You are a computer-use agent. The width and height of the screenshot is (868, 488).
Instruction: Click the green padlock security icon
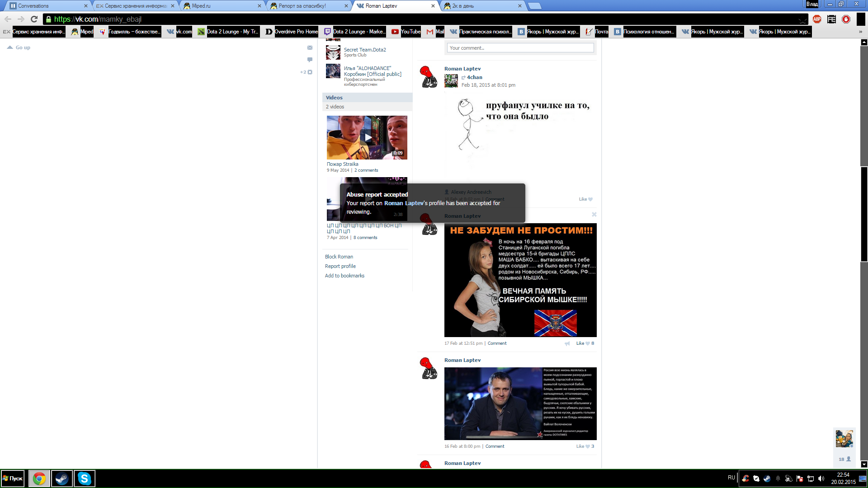point(48,19)
